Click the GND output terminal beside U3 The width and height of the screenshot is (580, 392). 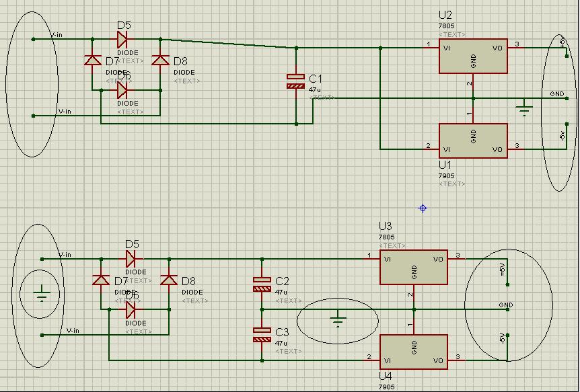tap(507, 309)
